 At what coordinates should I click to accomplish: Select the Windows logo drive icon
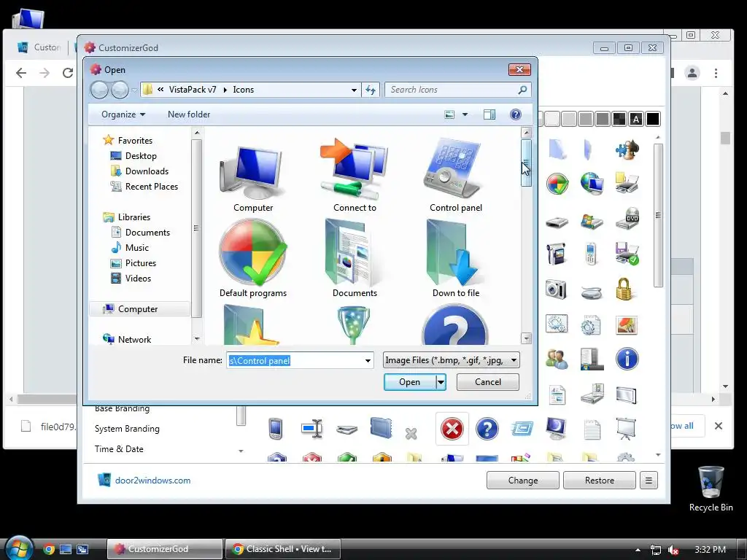click(592, 221)
